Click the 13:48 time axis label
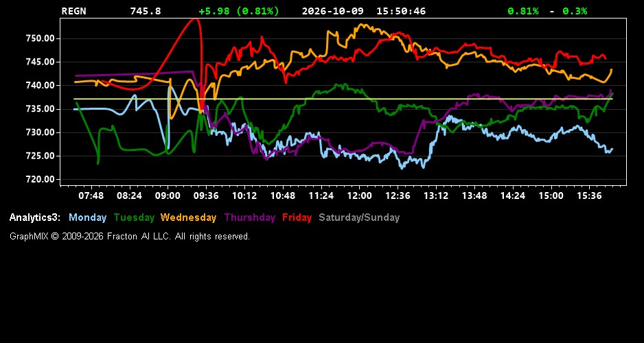This screenshot has height=343, width=644. [474, 196]
